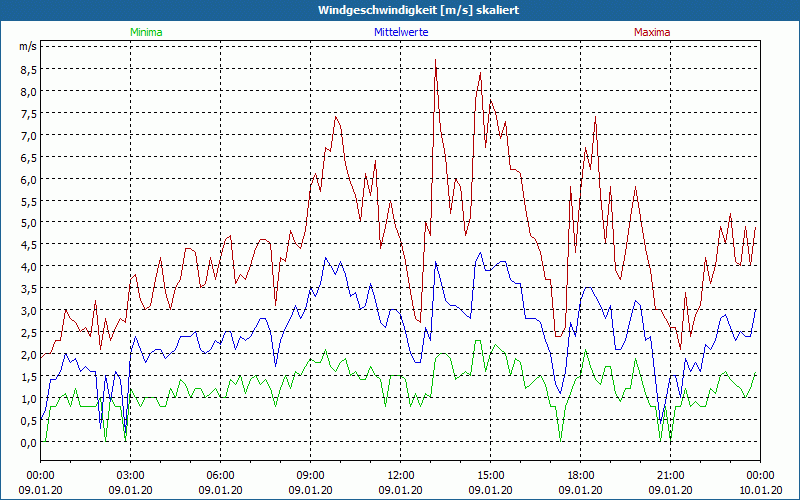Click the blue Mittelwerte legend label
The width and height of the screenshot is (800, 500).
[x=401, y=32]
